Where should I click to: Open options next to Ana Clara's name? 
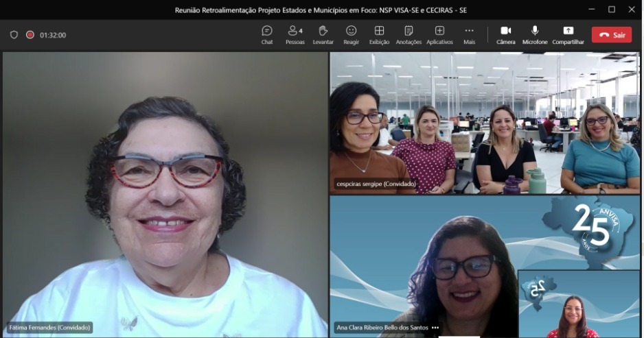[435, 327]
